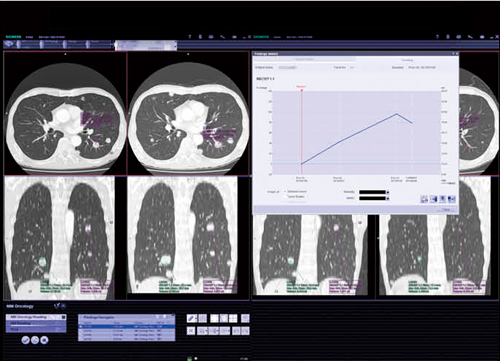Image resolution: width=500 pixels, height=361 pixels.
Task: Click the last icon at the dialog's bottom right
Action: (x=451, y=199)
